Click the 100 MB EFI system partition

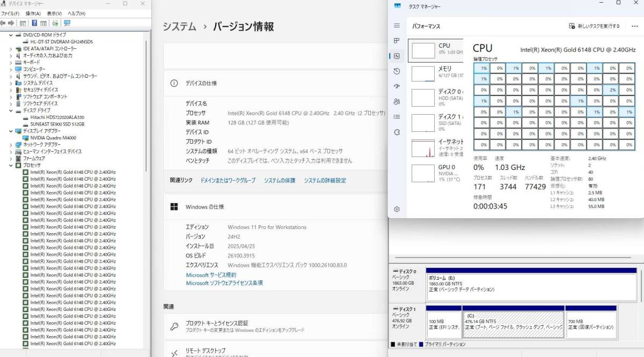click(443, 324)
